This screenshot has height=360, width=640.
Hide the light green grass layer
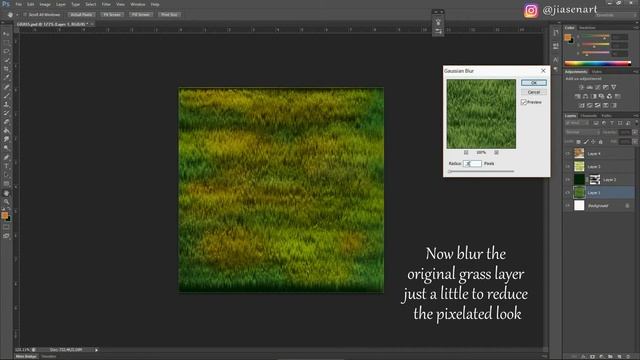coord(568,167)
